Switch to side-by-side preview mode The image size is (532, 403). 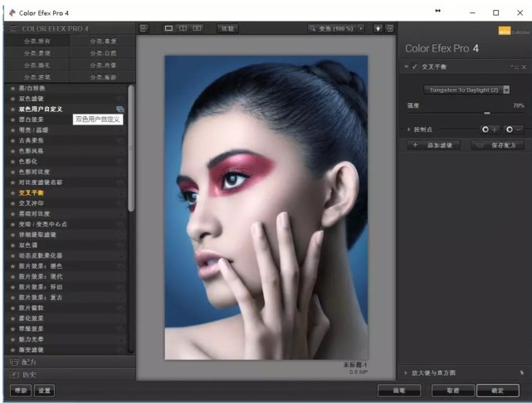pos(197,28)
